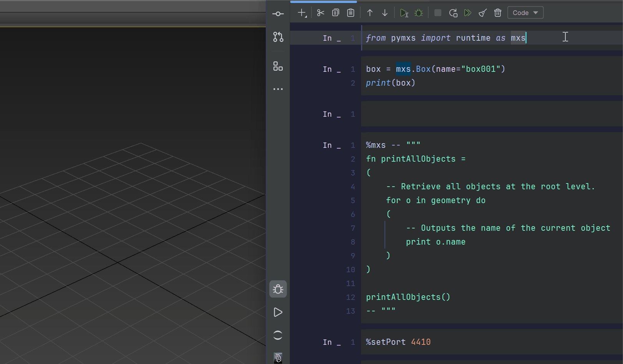Click the printAllObjects() call line
Screen dimensions: 623x364
point(408,297)
